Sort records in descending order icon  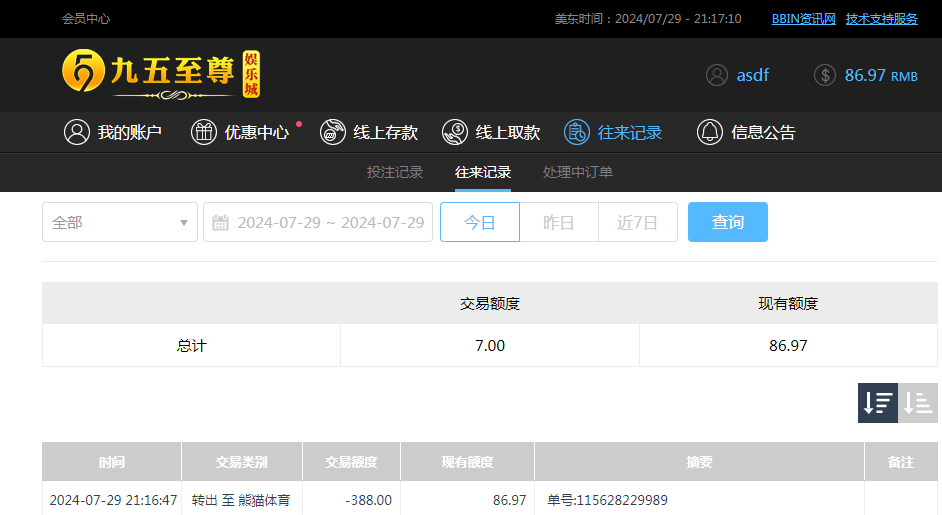tap(878, 403)
